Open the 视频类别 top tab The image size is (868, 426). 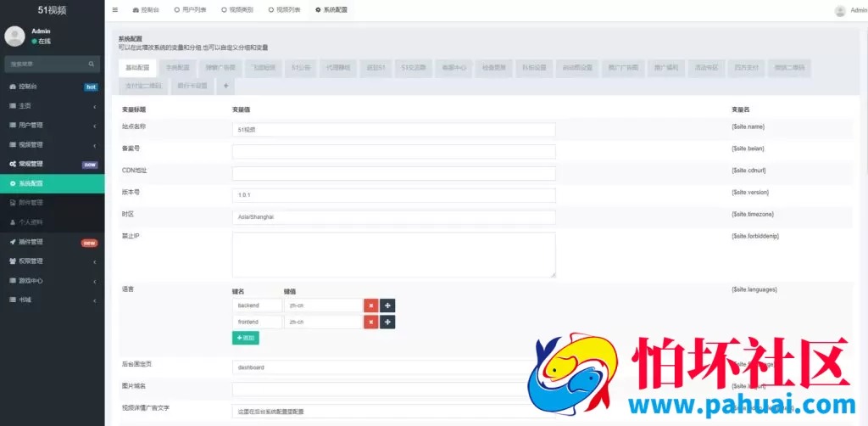pyautogui.click(x=237, y=10)
